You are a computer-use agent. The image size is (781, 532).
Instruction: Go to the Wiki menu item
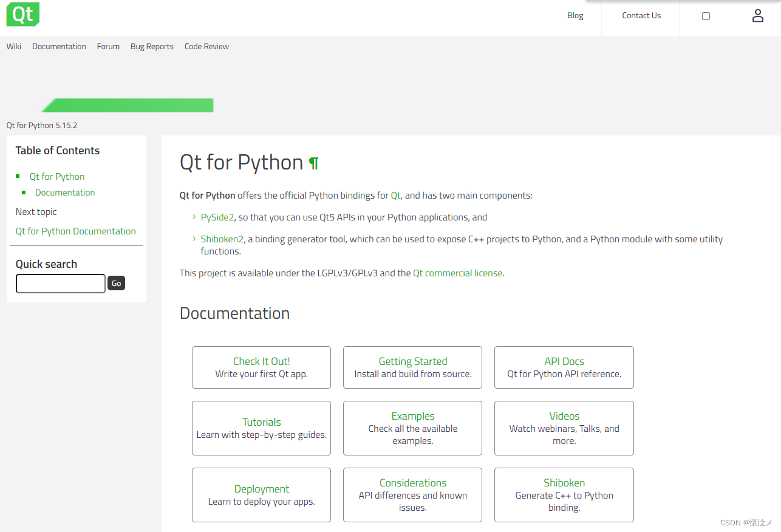[14, 46]
